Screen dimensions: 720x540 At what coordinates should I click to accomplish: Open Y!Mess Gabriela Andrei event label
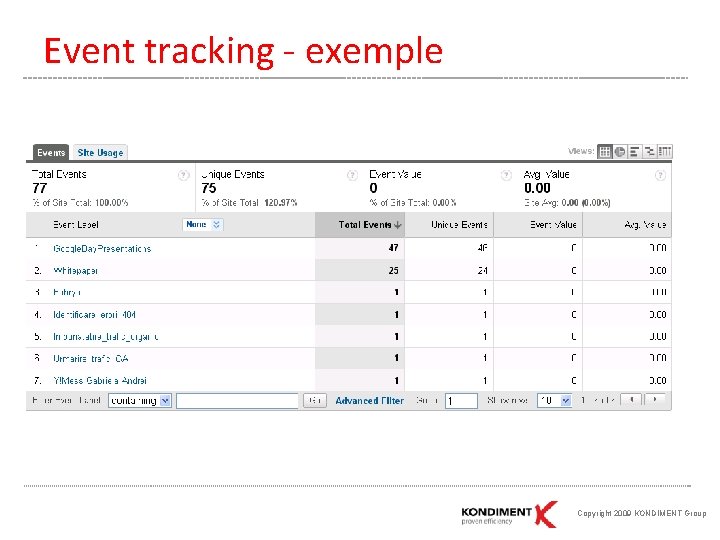[100, 381]
